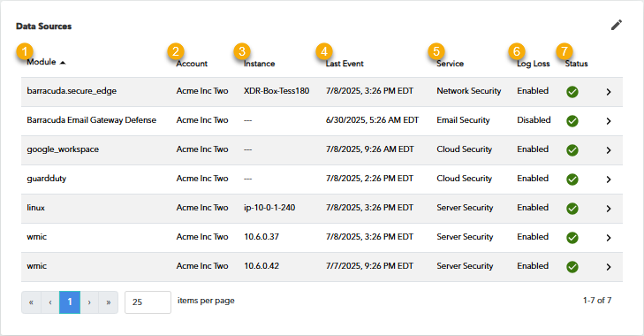Select page 1 in pagination
The height and width of the screenshot is (336, 644).
click(x=70, y=302)
